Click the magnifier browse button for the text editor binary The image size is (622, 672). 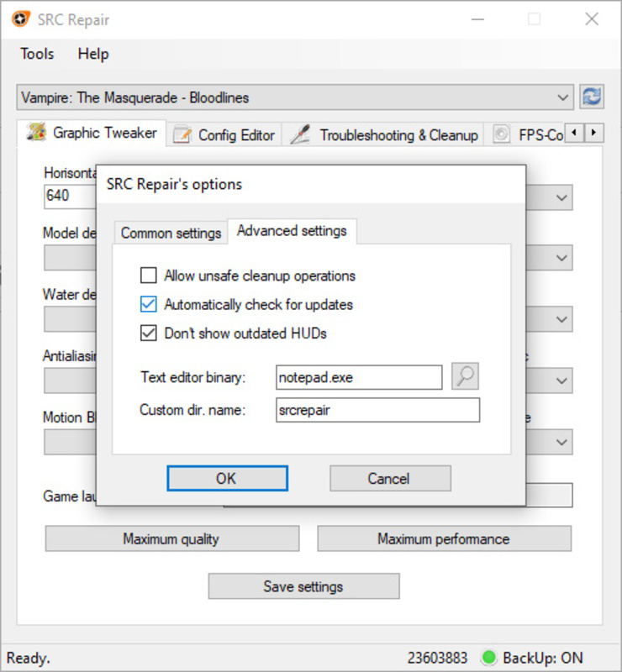(x=465, y=376)
